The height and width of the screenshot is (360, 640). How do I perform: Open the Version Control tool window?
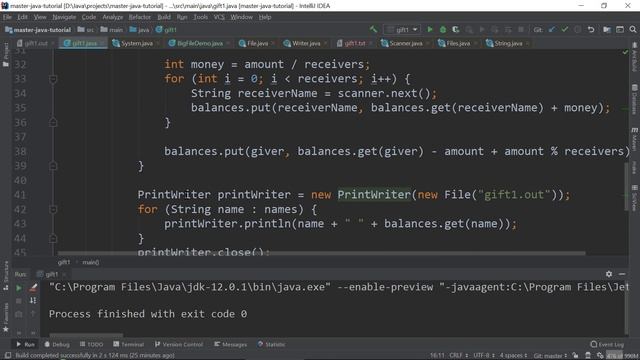point(179,344)
